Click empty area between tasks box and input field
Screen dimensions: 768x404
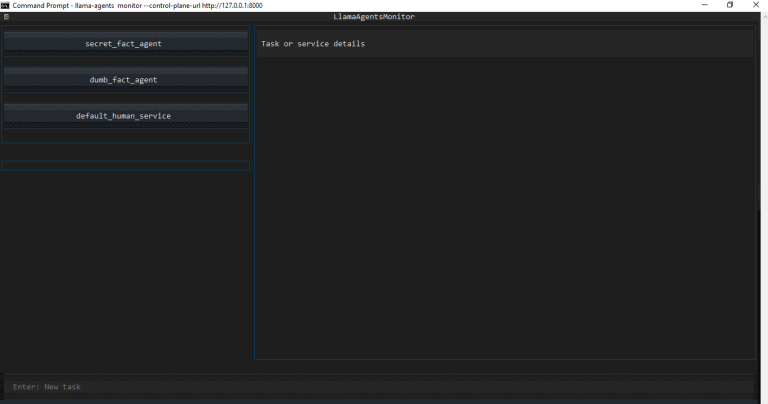[x=125, y=270]
